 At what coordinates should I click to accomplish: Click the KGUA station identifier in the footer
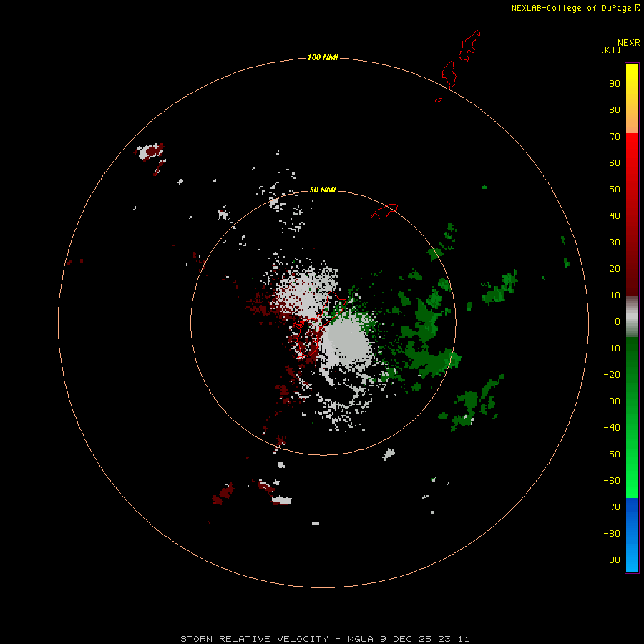point(361,639)
